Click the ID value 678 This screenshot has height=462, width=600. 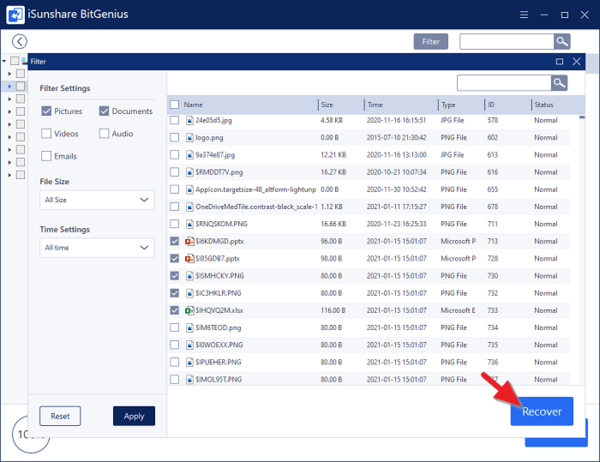tap(492, 206)
